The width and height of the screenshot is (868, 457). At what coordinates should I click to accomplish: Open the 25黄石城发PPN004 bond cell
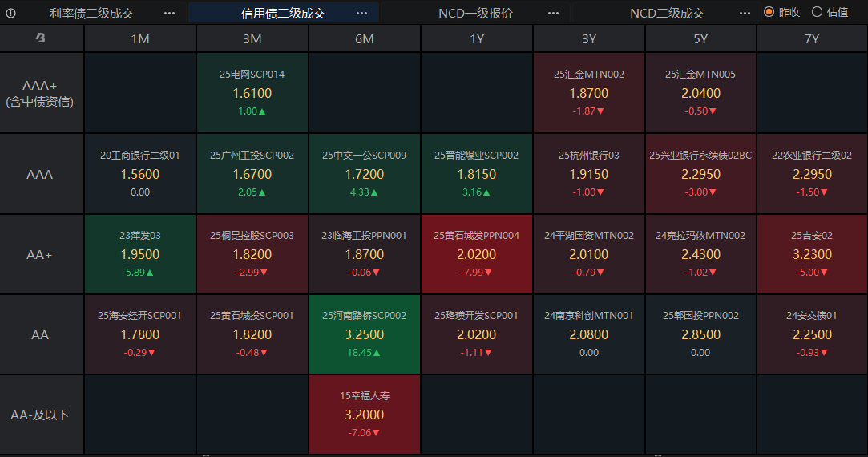[x=477, y=254]
